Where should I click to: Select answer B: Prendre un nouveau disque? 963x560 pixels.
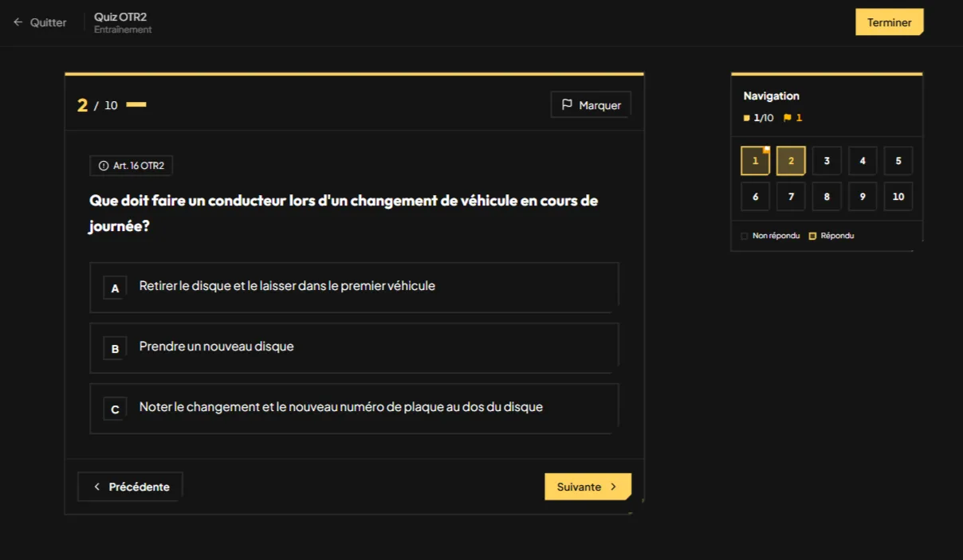coord(354,347)
